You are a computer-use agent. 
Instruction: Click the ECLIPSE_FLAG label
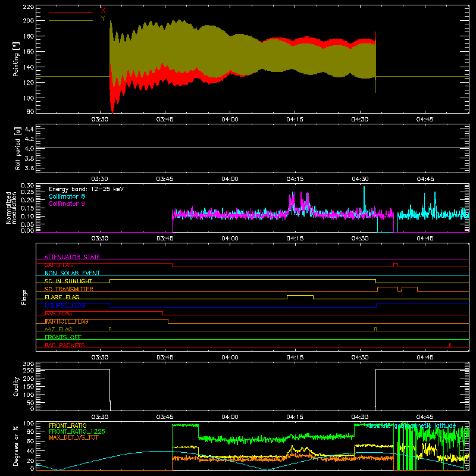click(65, 305)
